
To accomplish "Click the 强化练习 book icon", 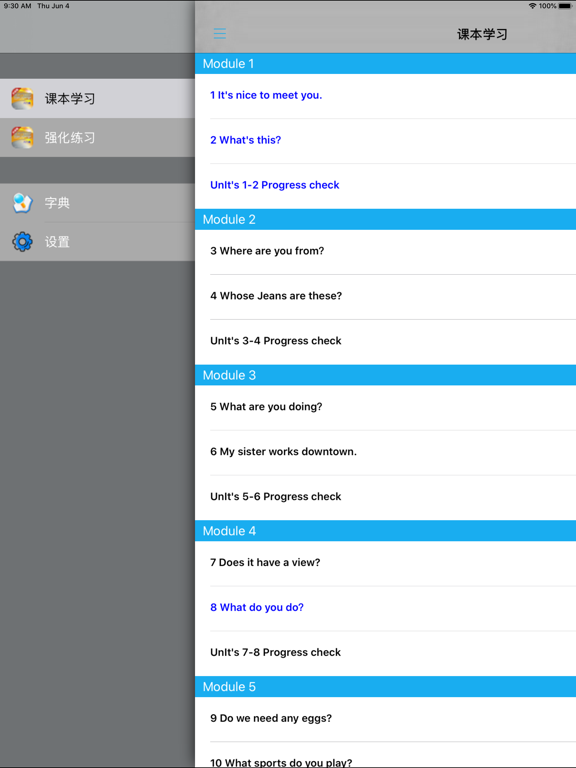I will (x=23, y=138).
